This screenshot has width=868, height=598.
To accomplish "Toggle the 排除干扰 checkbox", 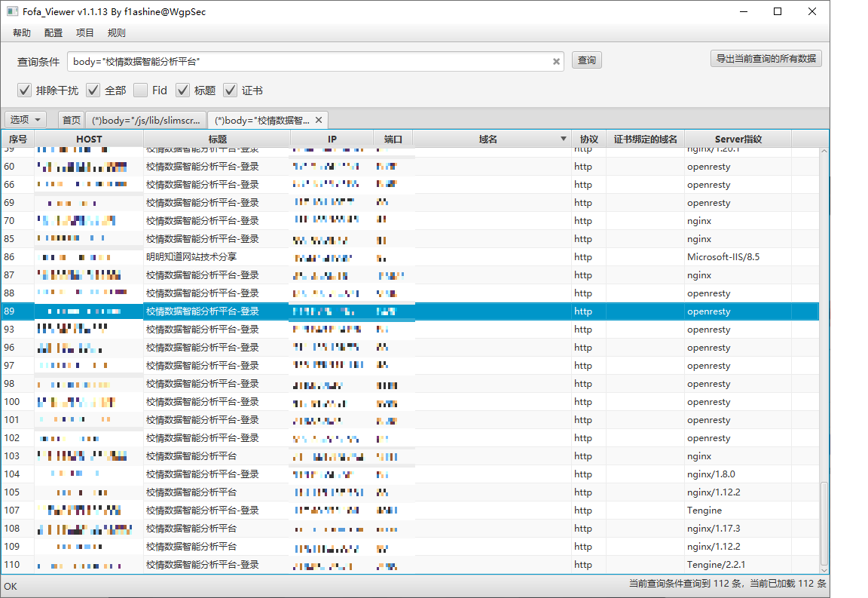I will [25, 90].
